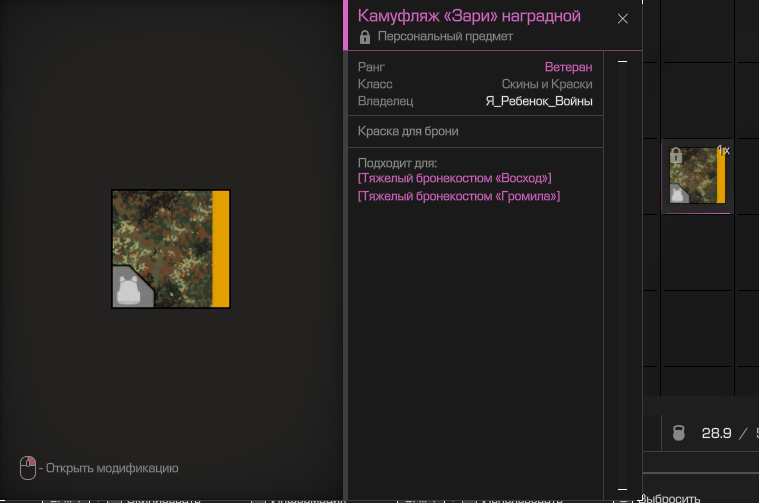Click the Владелец label
This screenshot has height=503, width=759.
pos(385,101)
